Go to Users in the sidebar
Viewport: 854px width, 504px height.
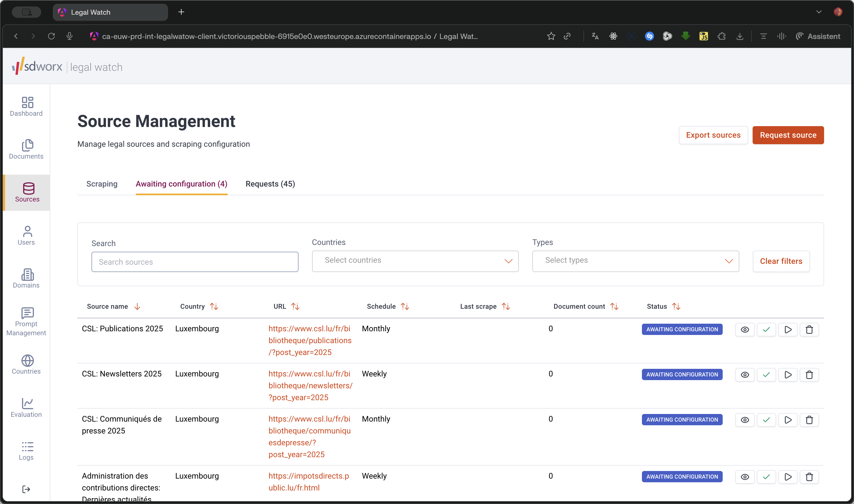point(26,236)
